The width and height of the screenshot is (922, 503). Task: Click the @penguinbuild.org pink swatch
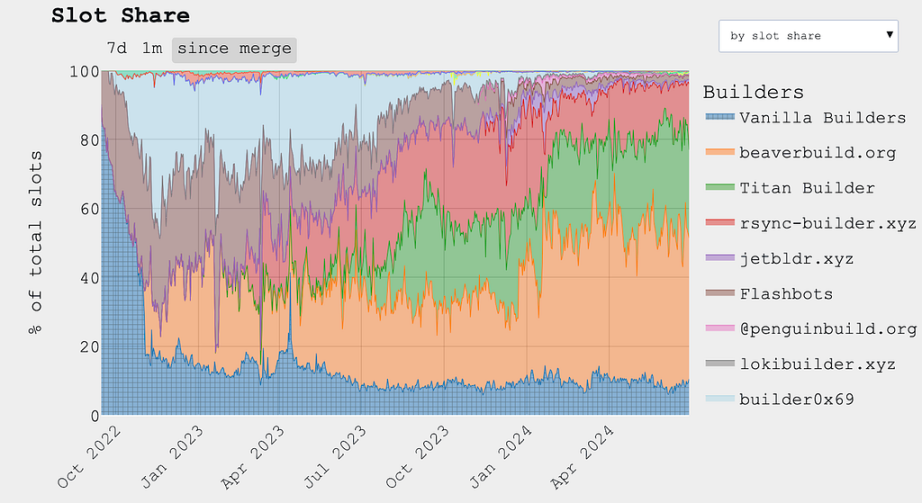(720, 328)
